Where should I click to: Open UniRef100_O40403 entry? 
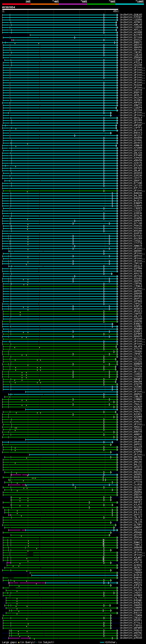click(131, 143)
